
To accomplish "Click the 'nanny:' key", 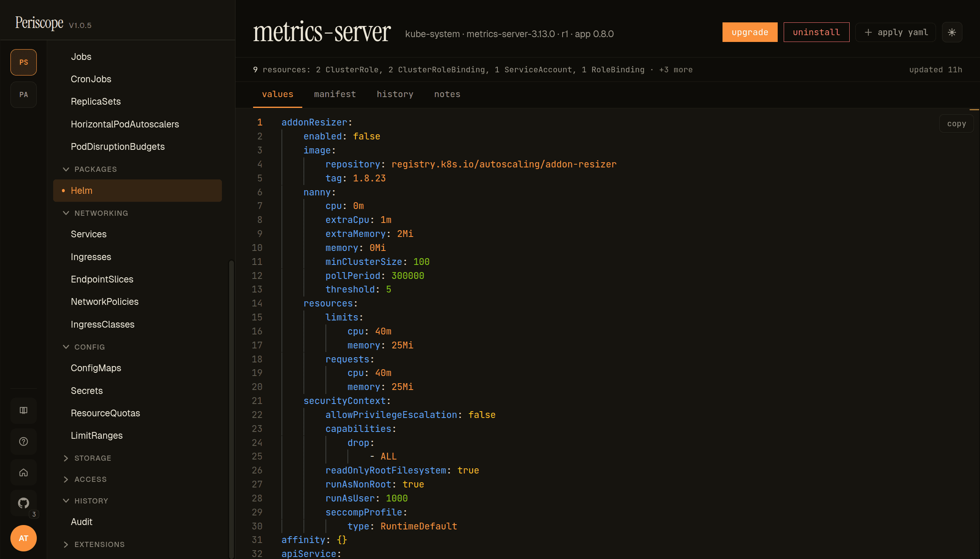I will pyautogui.click(x=319, y=192).
